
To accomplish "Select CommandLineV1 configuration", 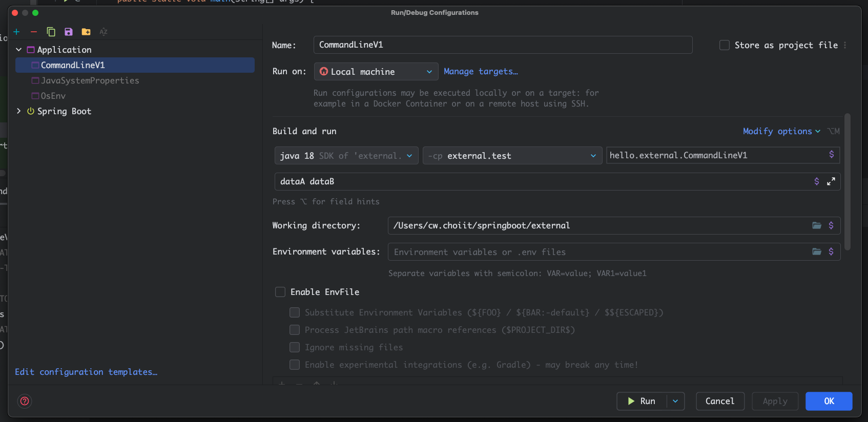I will point(135,65).
